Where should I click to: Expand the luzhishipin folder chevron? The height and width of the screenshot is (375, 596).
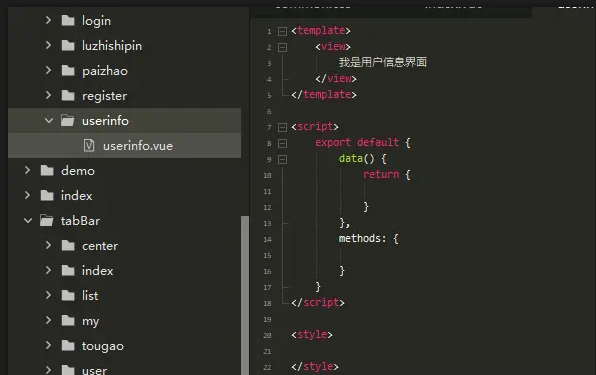(48, 45)
